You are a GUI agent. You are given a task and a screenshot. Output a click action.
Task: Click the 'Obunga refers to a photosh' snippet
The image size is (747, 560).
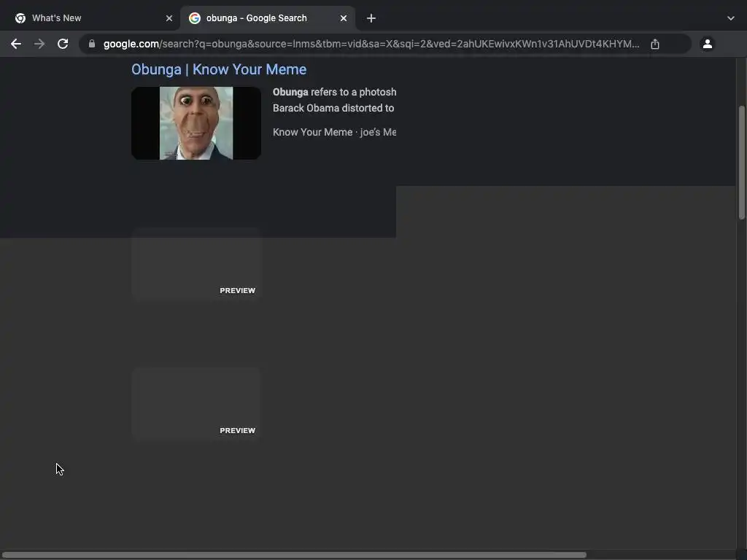click(x=334, y=92)
